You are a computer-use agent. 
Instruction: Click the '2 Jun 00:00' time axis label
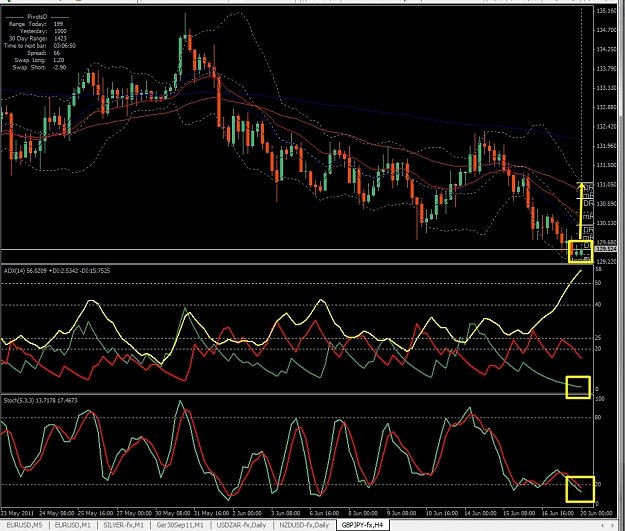[247, 513]
